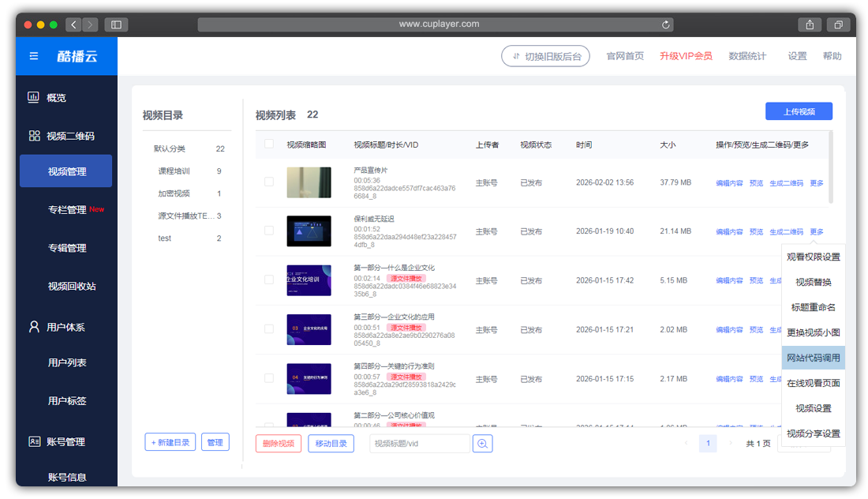Check the 第四部分—关键的行为准则 row checkbox

coord(269,378)
